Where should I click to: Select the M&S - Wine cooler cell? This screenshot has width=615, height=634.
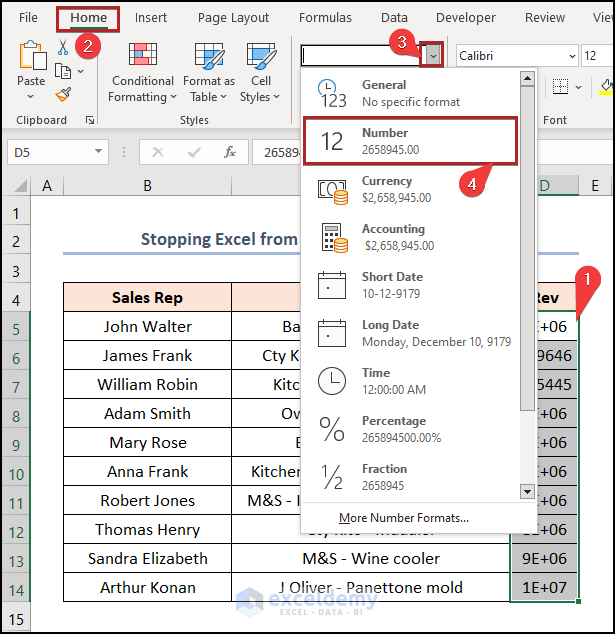[x=370, y=558]
